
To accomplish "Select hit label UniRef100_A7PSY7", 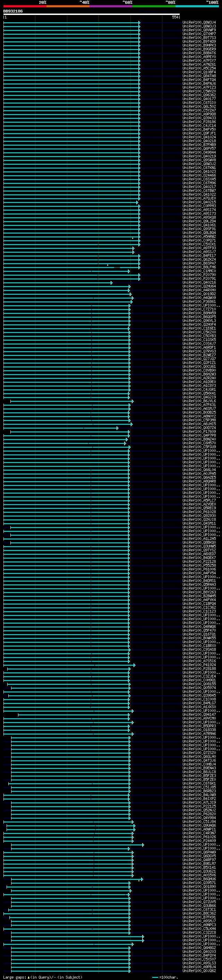I will point(199,60).
